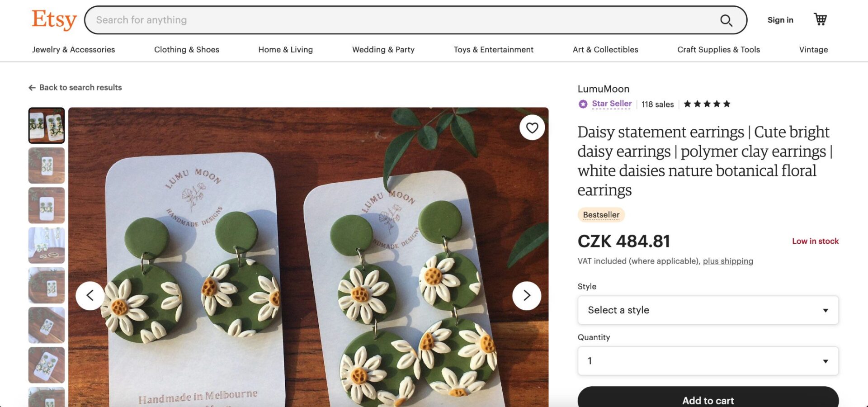Click the back arrow to search results
This screenshot has height=407, width=868.
pos(32,87)
